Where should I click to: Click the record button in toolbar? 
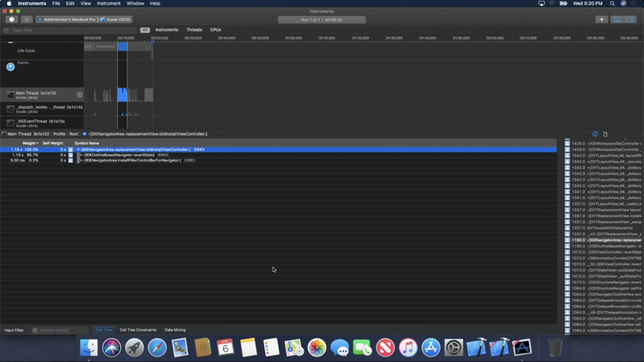point(12,19)
